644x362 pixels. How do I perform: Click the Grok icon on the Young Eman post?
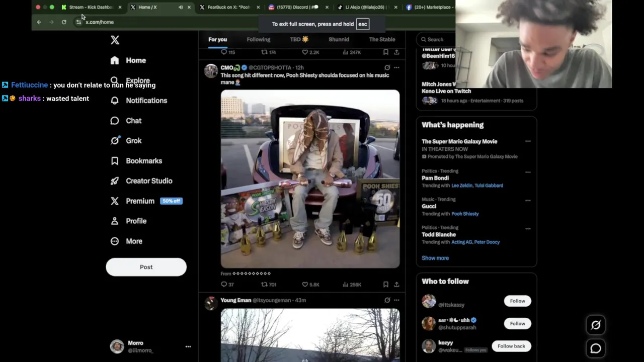[387, 300]
